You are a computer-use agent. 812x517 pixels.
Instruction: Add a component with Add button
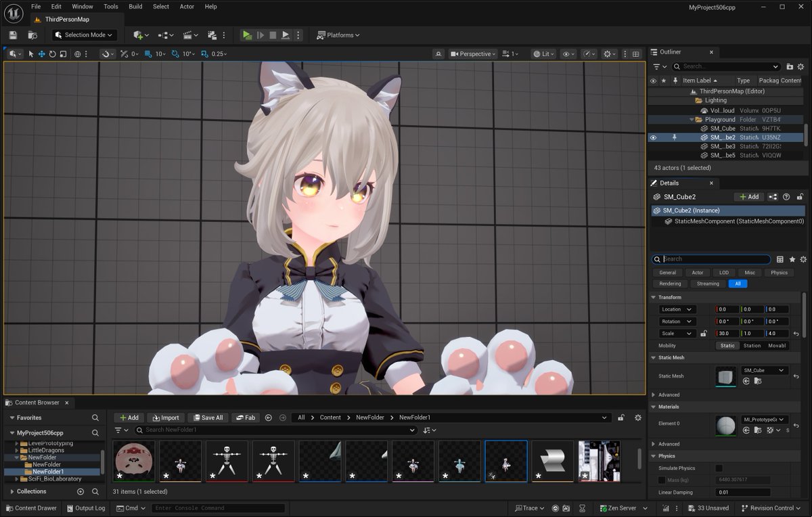(x=748, y=196)
